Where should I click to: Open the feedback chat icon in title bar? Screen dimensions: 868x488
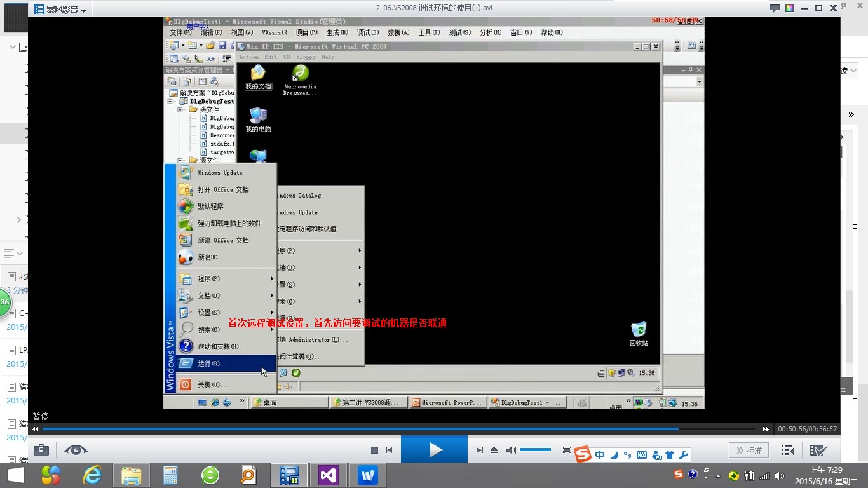pyautogui.click(x=775, y=8)
